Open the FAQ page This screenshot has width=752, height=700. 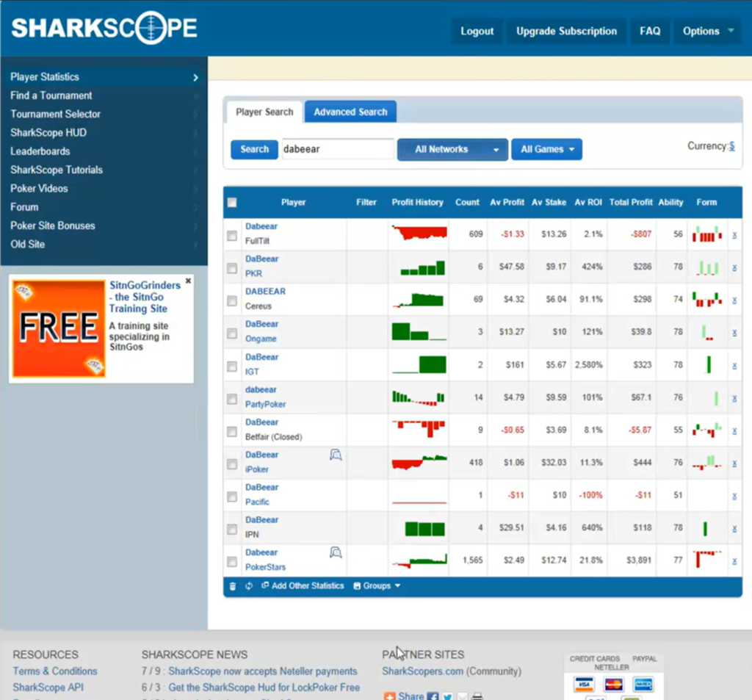click(x=650, y=31)
